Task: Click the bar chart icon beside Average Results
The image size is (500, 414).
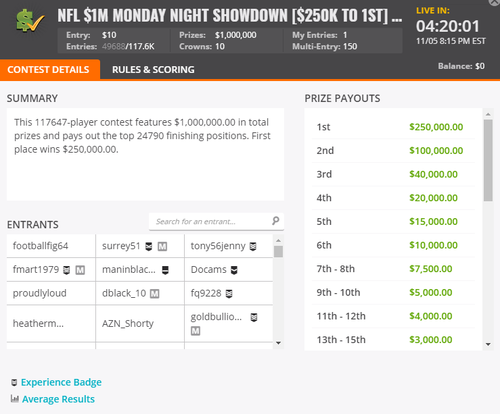Action: point(14,399)
